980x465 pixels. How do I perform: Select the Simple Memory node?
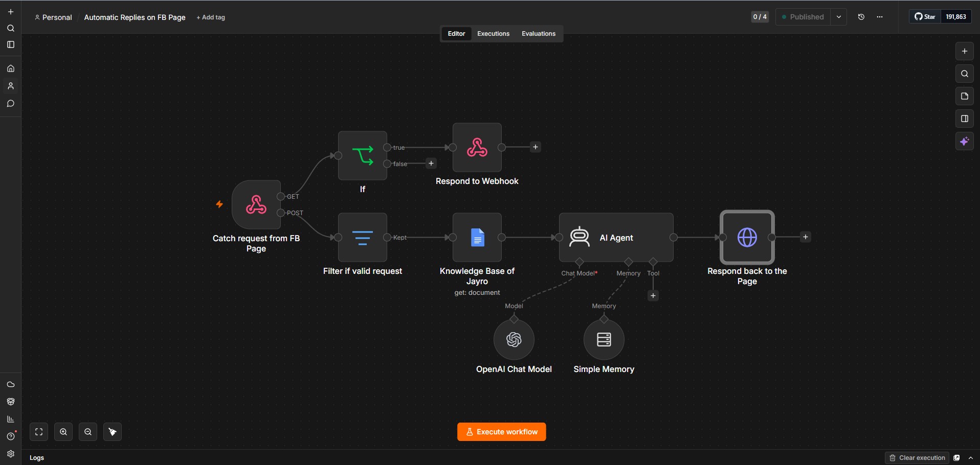click(604, 339)
